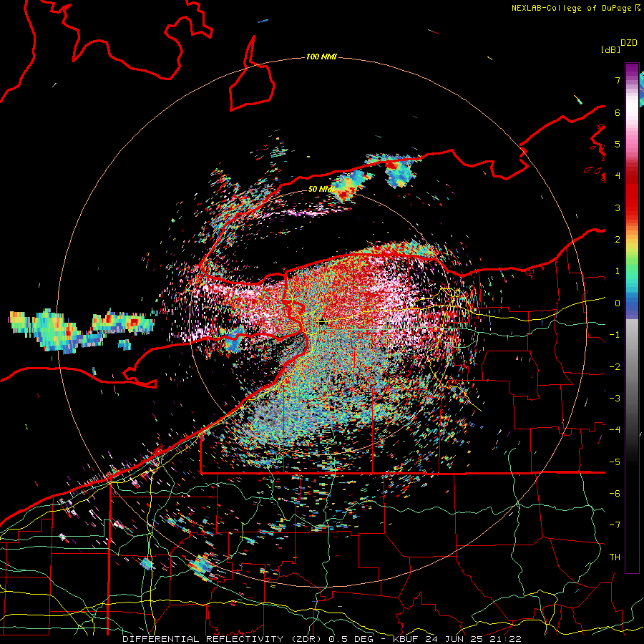Screen dimensions: 644x644
Task: Click the 6 value on color scale
Action: (x=618, y=112)
